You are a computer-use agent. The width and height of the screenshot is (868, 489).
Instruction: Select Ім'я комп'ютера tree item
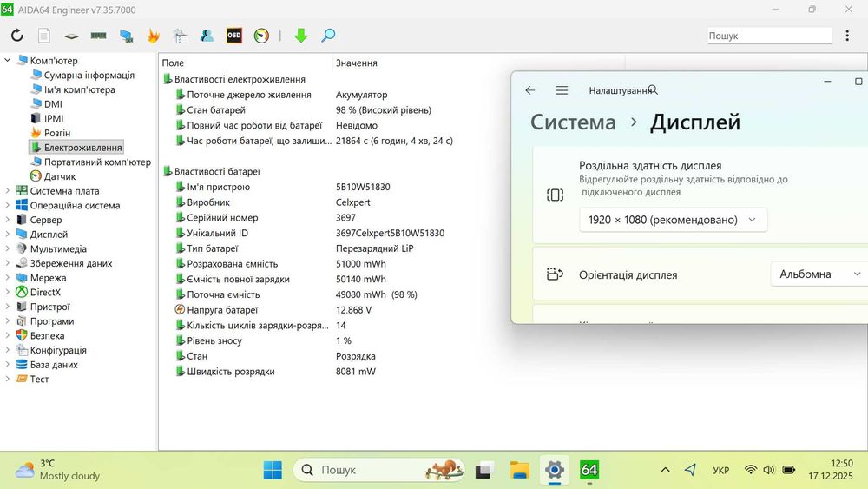pos(80,89)
